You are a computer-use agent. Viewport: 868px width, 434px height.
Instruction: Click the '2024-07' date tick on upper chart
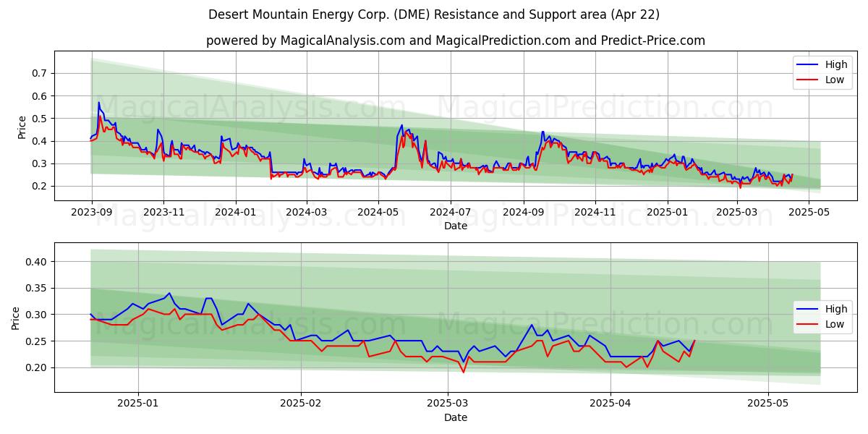[x=451, y=213]
